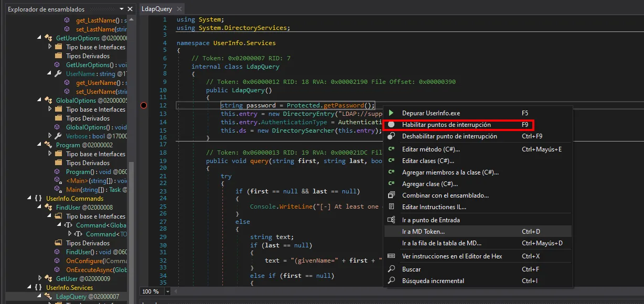
Task: Expand the Verbose property node
Action: [x=50, y=136]
